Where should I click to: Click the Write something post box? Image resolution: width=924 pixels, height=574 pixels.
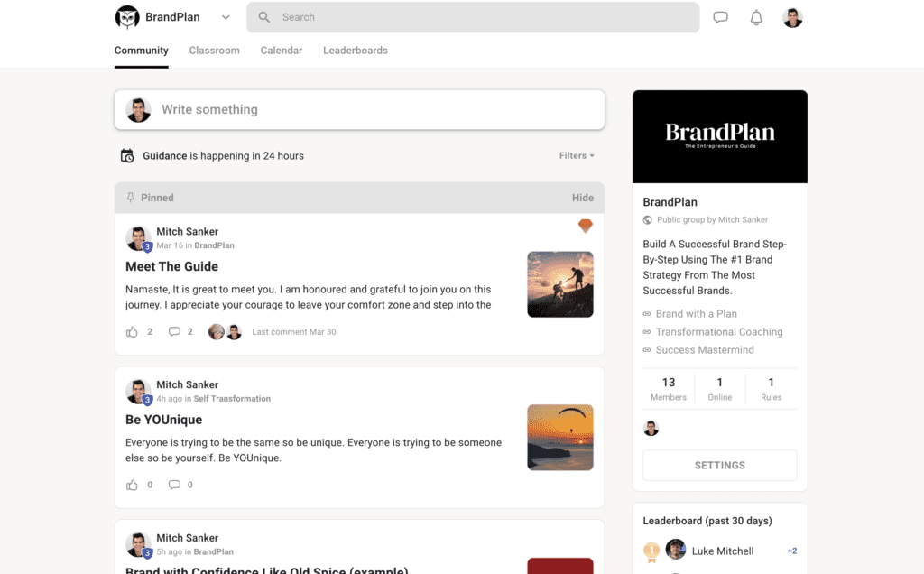(x=359, y=109)
